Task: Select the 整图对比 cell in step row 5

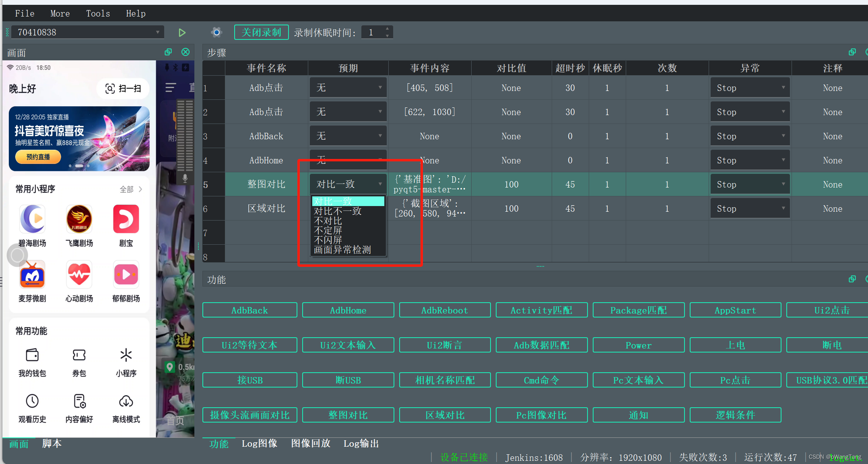Action: (266, 184)
